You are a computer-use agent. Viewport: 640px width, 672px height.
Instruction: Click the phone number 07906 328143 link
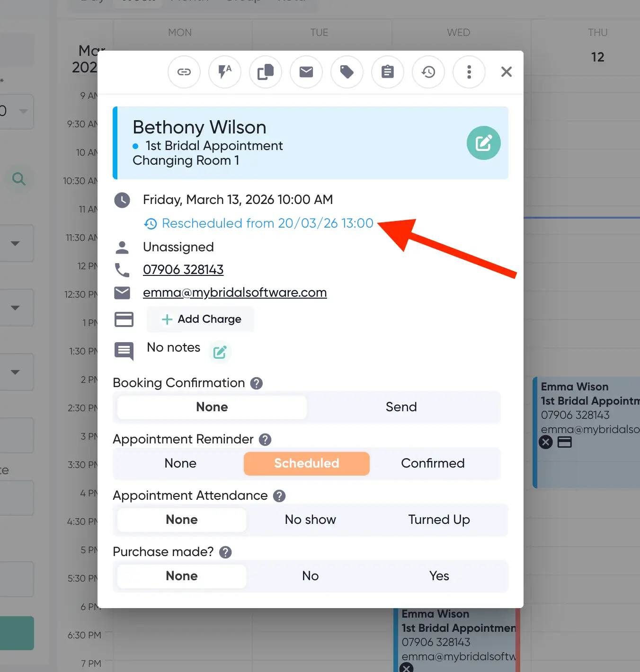point(183,270)
